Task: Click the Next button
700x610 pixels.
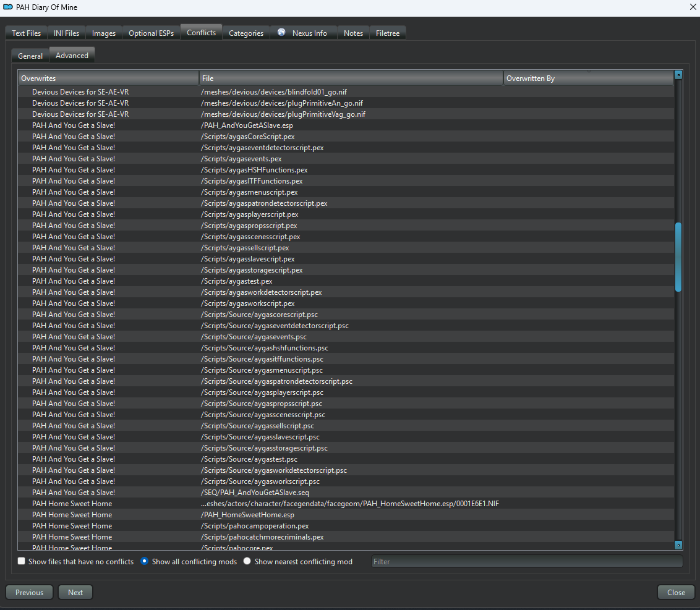Action: 75,592
